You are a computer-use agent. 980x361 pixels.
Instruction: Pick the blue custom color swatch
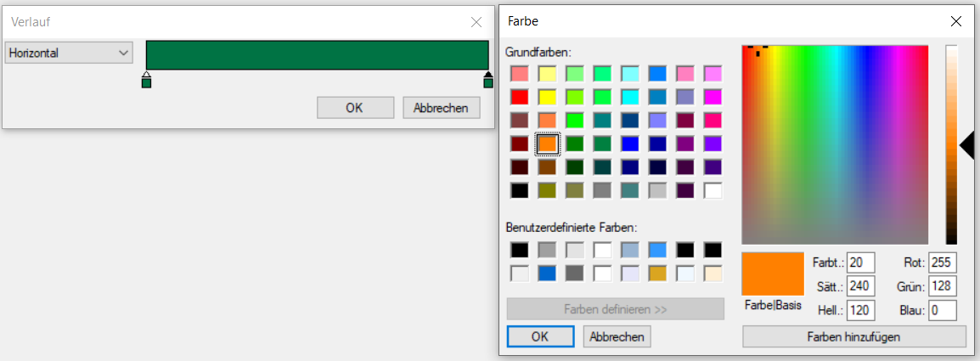coord(548,274)
